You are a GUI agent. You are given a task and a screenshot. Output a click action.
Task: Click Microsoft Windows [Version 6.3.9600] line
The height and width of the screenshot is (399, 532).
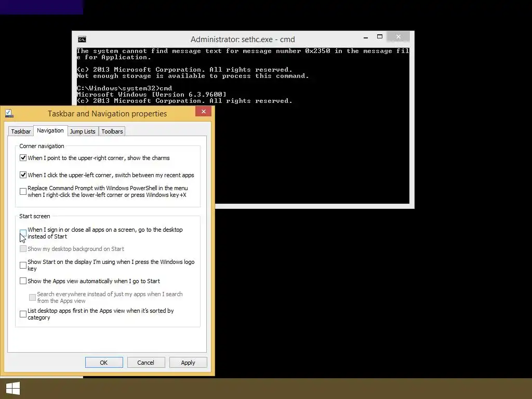[151, 95]
